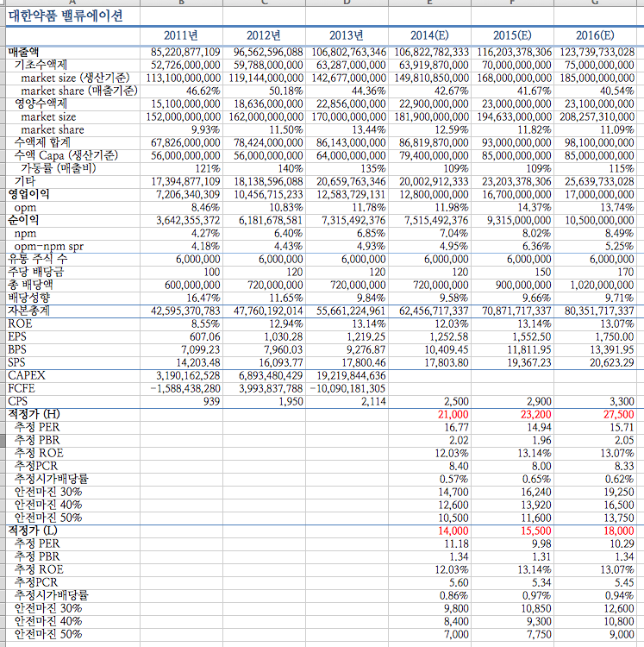The height and width of the screenshot is (647, 644).
Task: Click the red 21,000 fair value cell
Action: coord(453,415)
